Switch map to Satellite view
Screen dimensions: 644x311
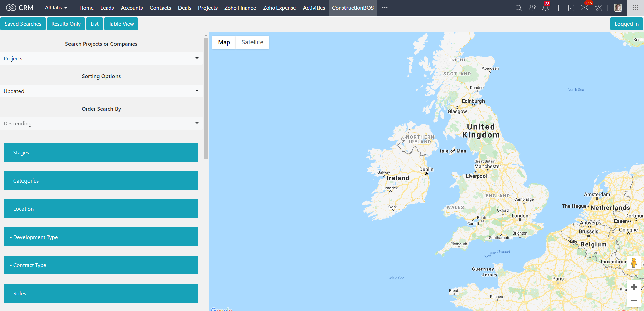click(x=252, y=42)
